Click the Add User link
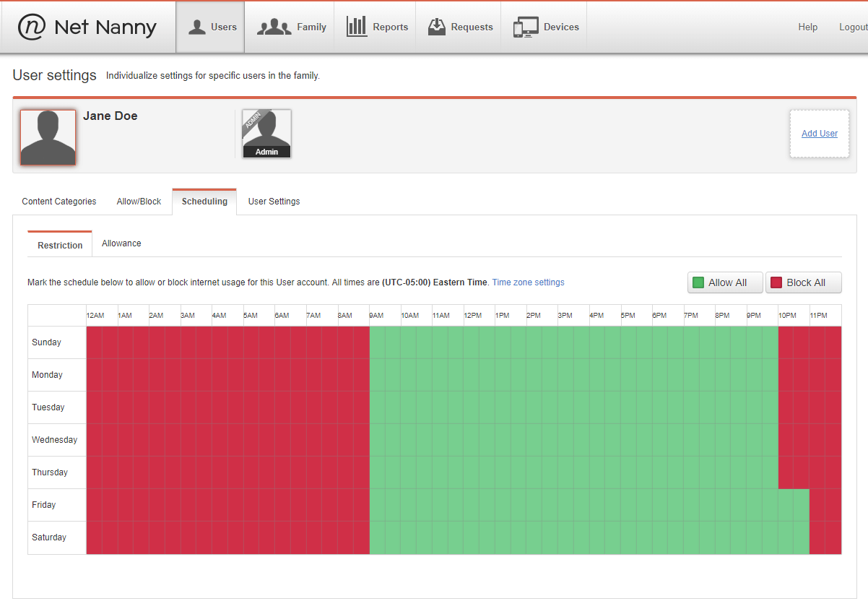868x609 pixels. [820, 134]
